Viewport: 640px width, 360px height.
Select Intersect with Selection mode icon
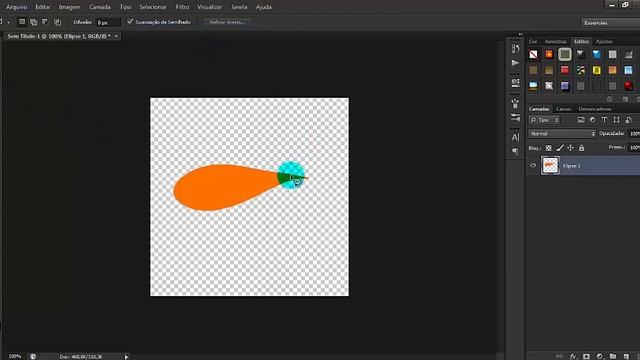(x=57, y=22)
